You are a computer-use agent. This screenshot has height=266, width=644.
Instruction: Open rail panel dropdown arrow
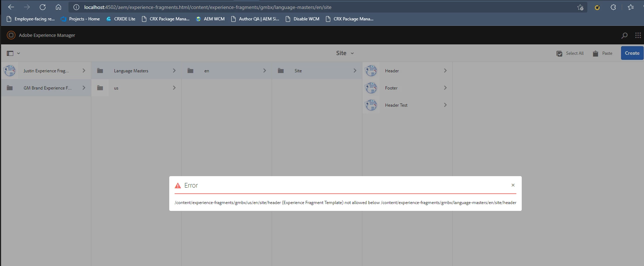coord(19,53)
